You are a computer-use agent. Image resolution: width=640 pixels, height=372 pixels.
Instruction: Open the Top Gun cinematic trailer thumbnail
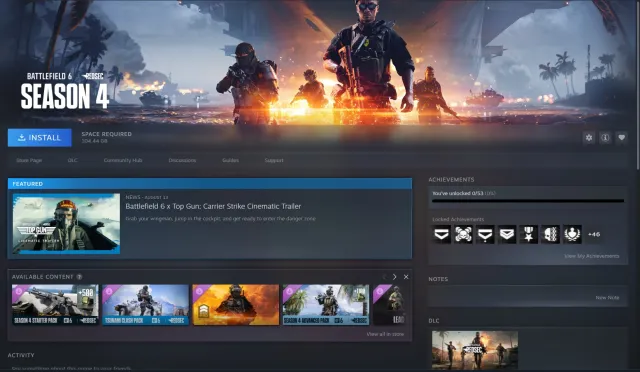(66, 224)
